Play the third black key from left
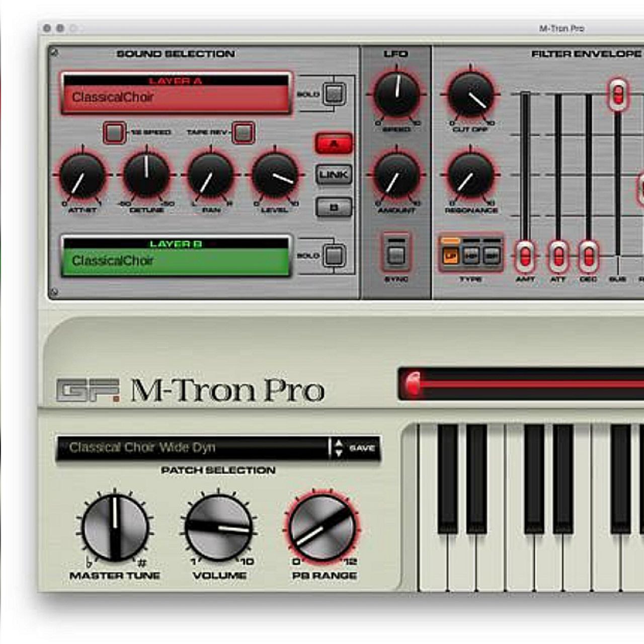The width and height of the screenshot is (644, 644). 534,478
